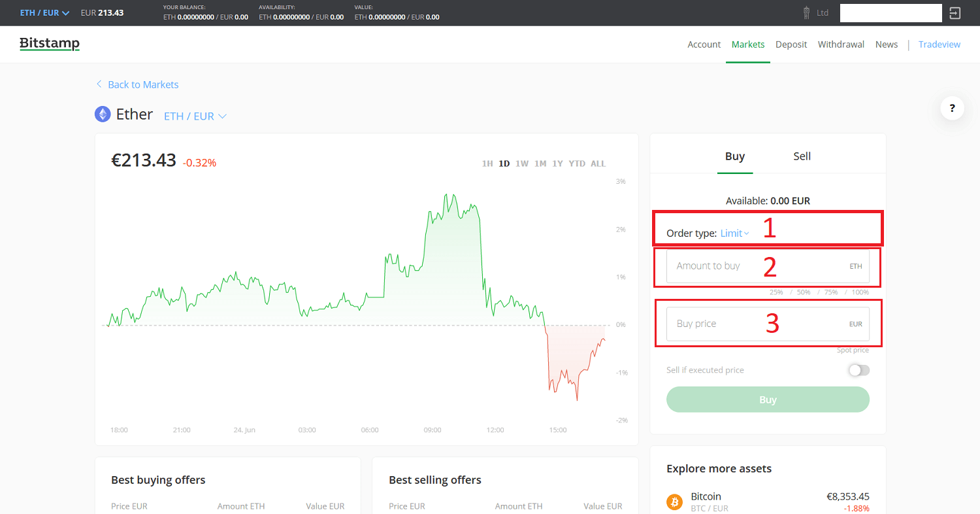Click the Ether page title
This screenshot has width=980, height=514.
pyautogui.click(x=135, y=114)
